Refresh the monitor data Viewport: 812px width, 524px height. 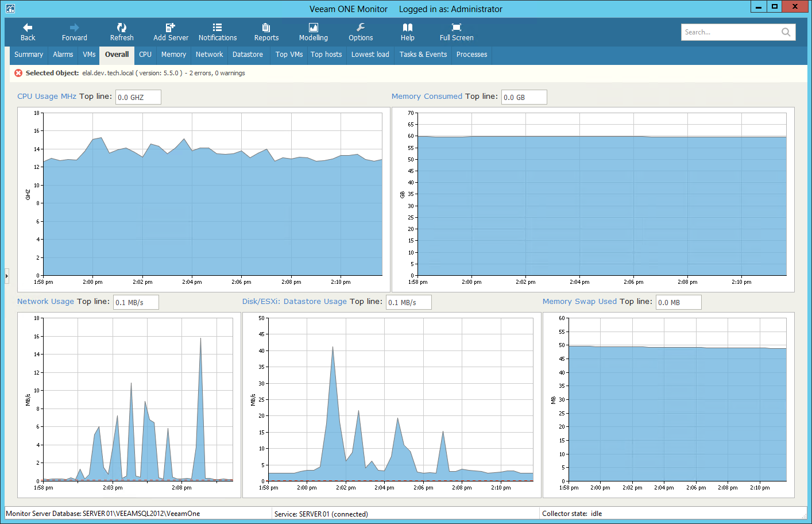pos(122,27)
